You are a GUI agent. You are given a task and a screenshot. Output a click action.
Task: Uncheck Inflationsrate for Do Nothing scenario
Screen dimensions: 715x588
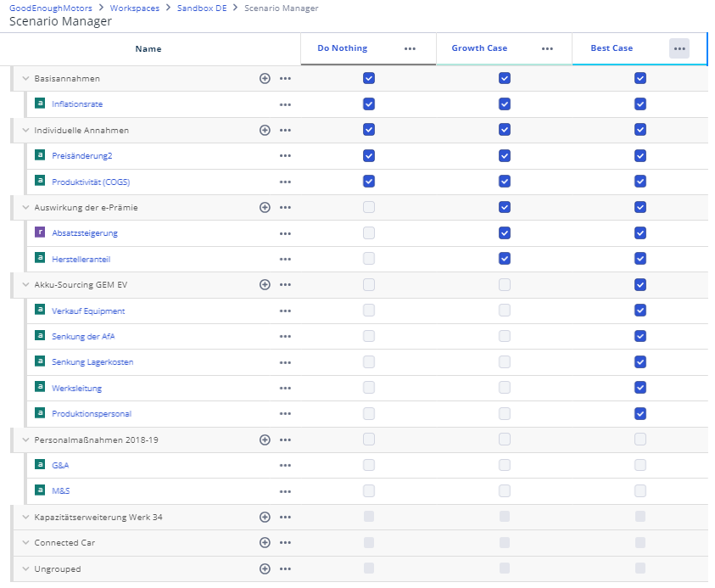pyautogui.click(x=368, y=104)
